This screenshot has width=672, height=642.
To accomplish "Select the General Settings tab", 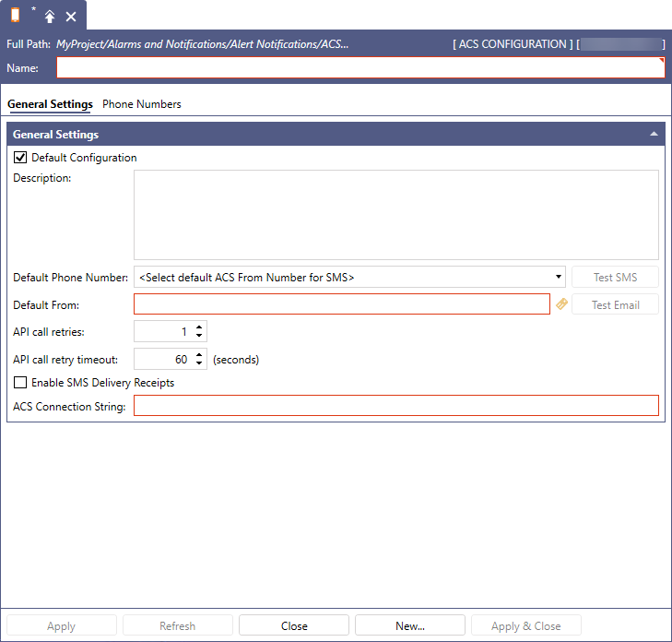I will point(50,104).
